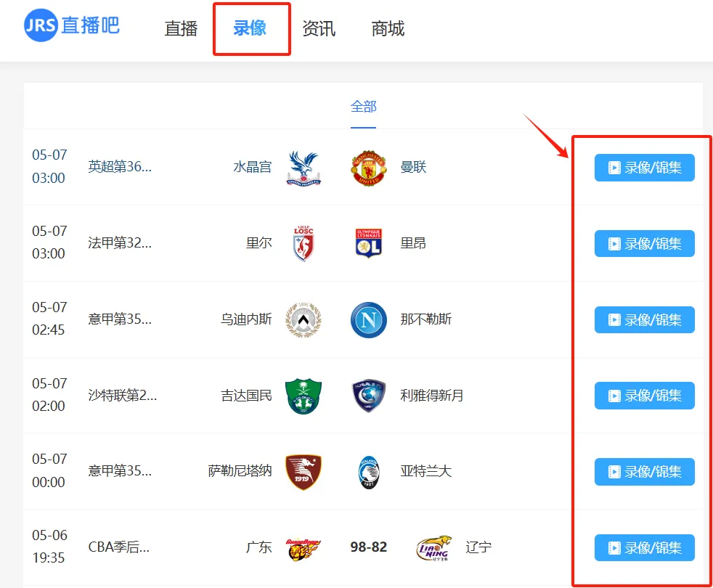This screenshot has height=588, width=713.
Task: Click the Napoli team crest
Action: tap(368, 319)
